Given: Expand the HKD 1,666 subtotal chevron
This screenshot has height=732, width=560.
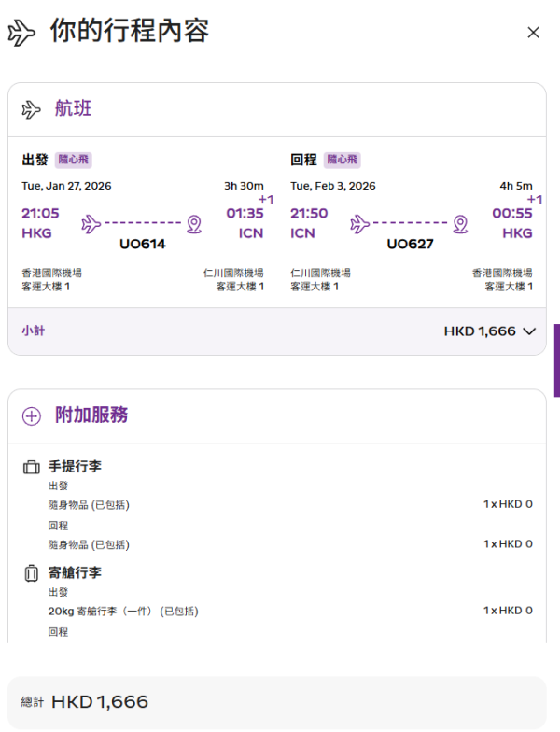Looking at the screenshot, I should click(x=529, y=331).
